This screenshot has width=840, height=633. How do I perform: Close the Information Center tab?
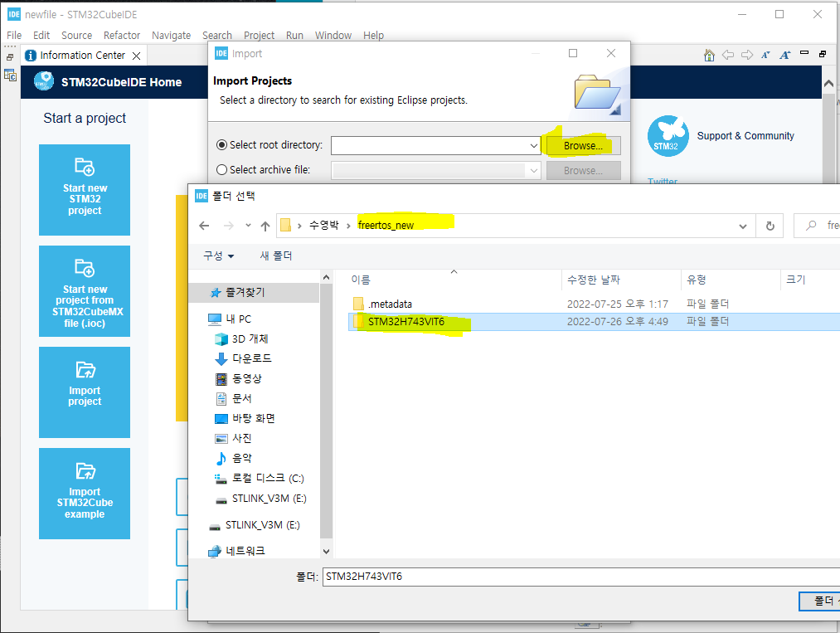coord(137,56)
